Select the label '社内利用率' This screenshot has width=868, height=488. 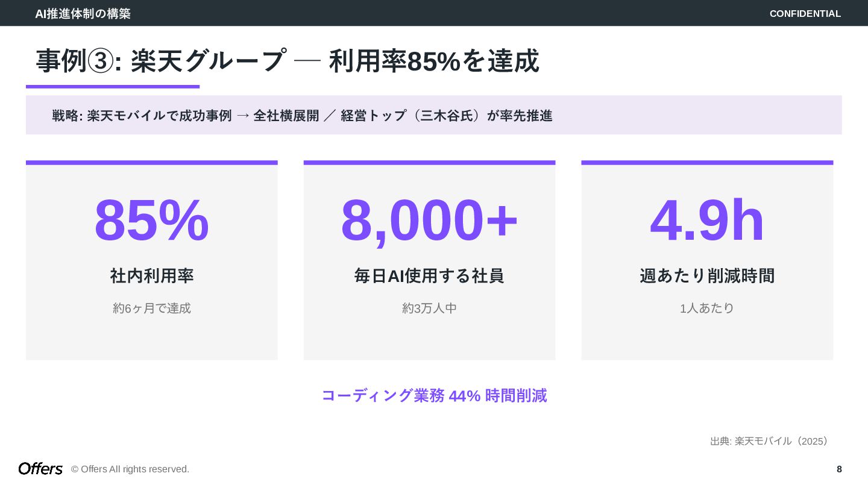tap(152, 276)
